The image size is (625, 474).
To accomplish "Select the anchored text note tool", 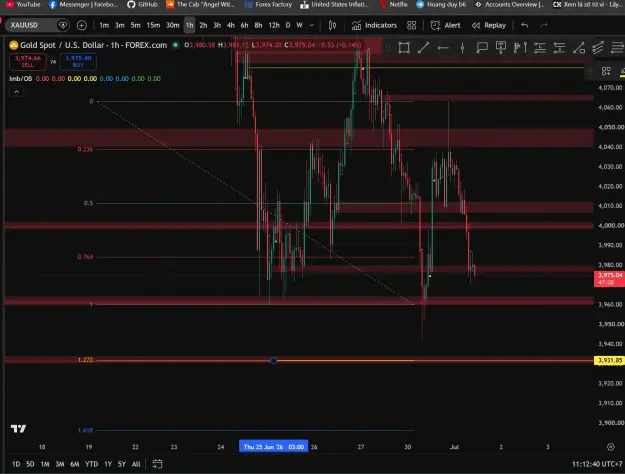I will (501, 48).
